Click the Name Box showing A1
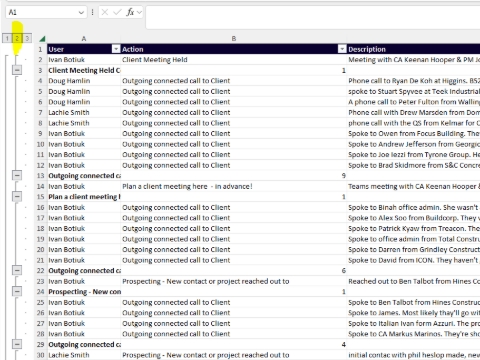Viewport: 480px width, 360px height. [46, 12]
